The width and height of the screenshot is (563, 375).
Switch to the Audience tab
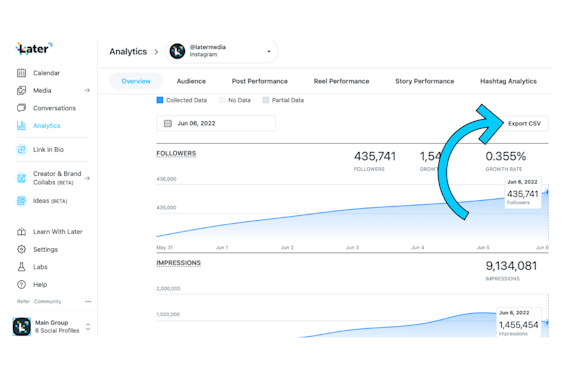(191, 81)
